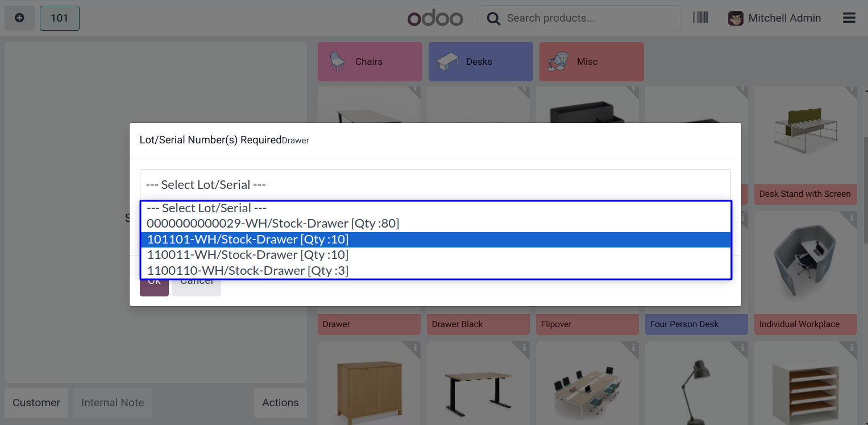This screenshot has width=868, height=425.
Task: Click Mitchell Admin avatar icon
Action: click(736, 18)
